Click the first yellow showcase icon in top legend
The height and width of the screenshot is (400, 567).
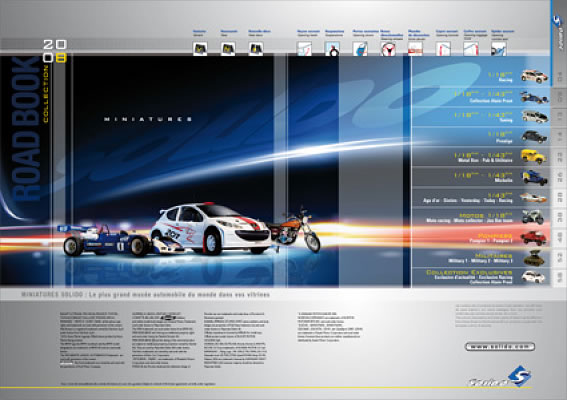click(x=200, y=48)
